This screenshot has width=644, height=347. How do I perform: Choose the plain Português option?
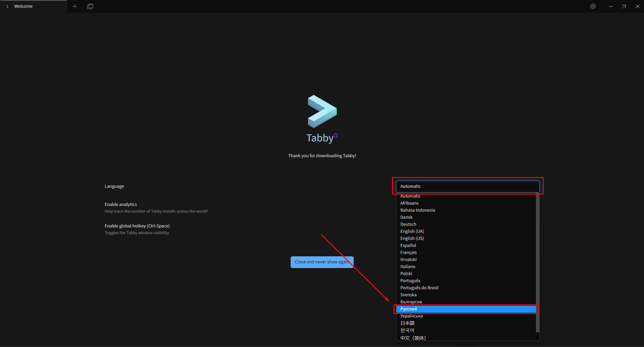(466, 281)
